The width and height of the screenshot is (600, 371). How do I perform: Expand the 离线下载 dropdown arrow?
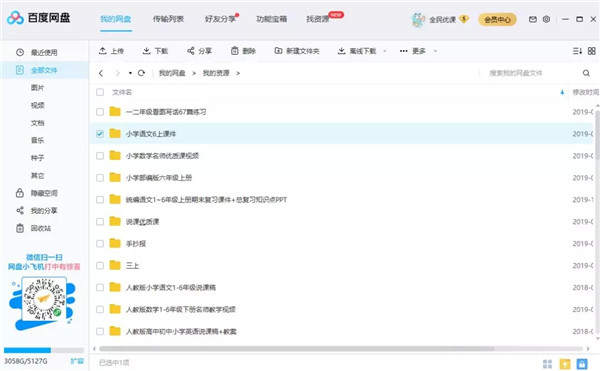385,51
